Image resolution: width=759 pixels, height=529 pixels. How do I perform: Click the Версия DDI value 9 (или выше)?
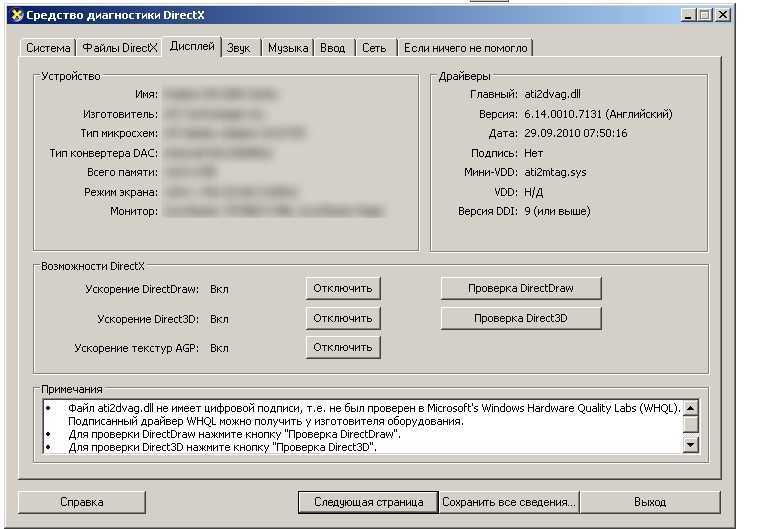(x=557, y=212)
